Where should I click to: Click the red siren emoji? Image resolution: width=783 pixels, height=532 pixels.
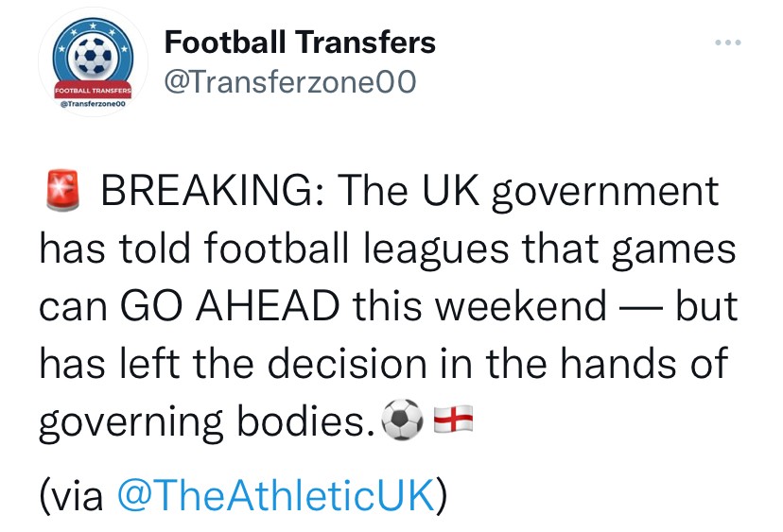[x=60, y=192]
